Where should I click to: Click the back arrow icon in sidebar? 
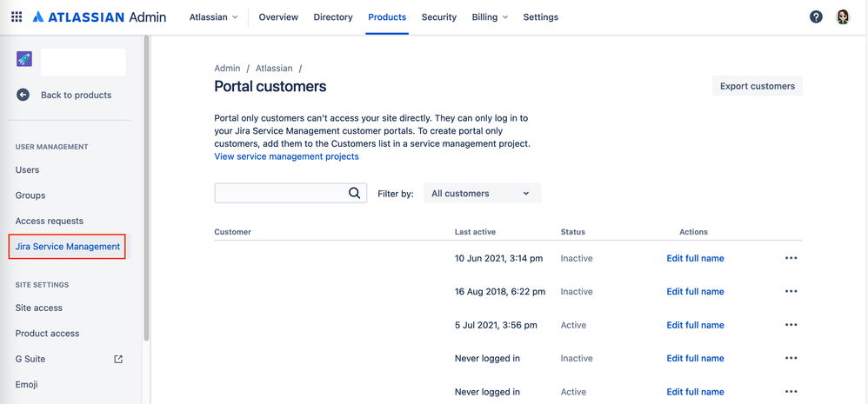point(23,95)
